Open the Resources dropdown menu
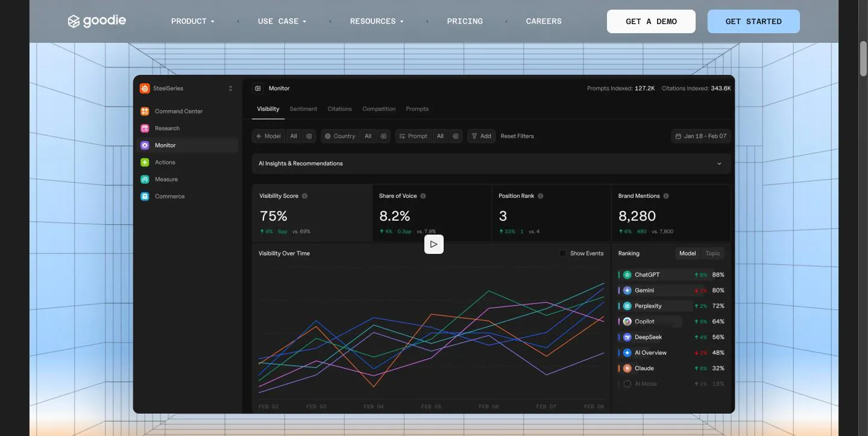The height and width of the screenshot is (436, 868). [377, 21]
